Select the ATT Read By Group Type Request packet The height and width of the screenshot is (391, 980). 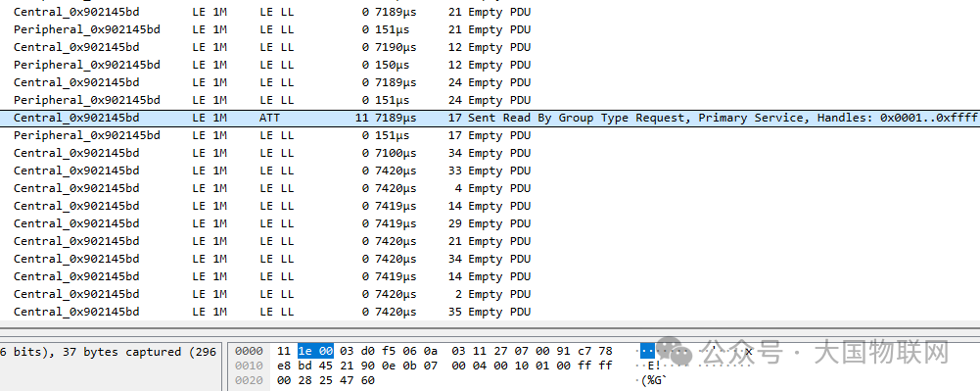coord(490,118)
